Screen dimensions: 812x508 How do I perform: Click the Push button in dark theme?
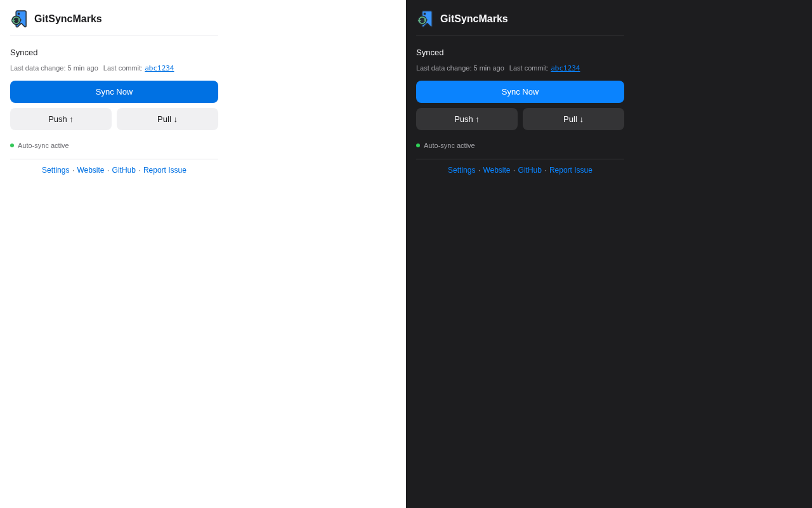pyautogui.click(x=467, y=119)
